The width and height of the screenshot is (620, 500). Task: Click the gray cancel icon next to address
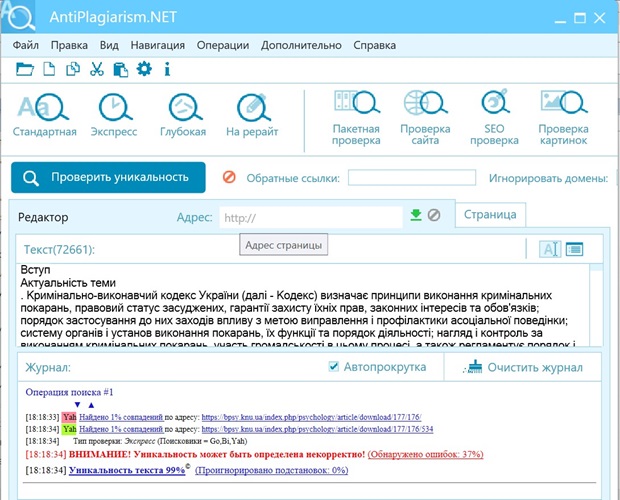[434, 215]
